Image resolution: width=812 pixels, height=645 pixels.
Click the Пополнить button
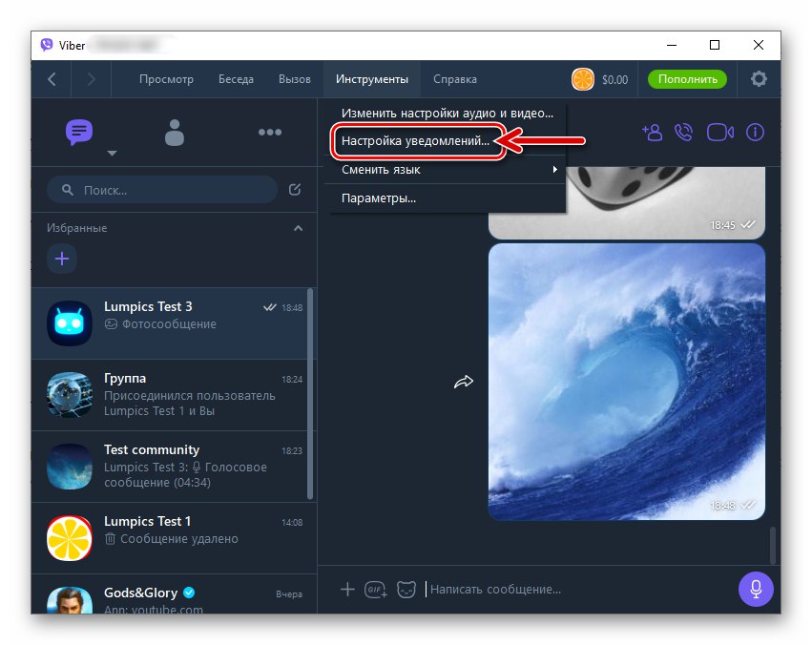pyautogui.click(x=687, y=79)
